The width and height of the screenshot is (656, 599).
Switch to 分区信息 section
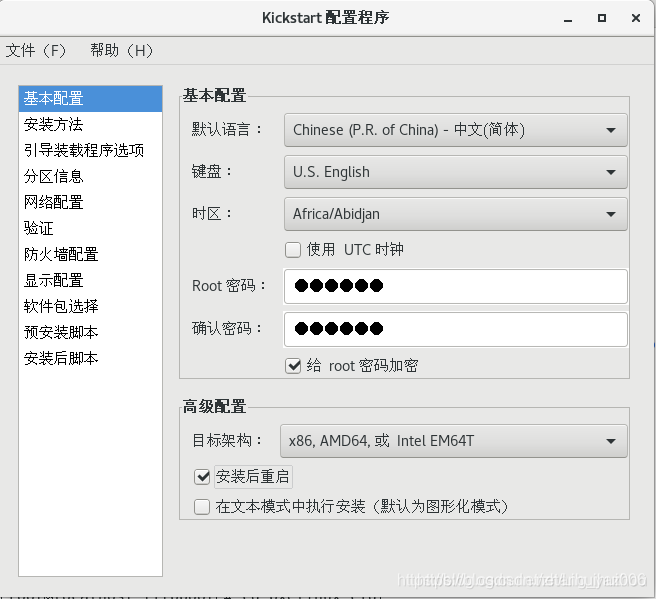(x=90, y=177)
